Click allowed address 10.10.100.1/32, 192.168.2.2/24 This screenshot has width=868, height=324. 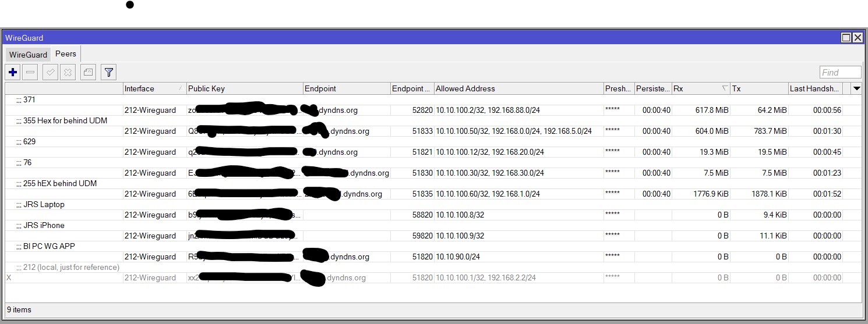486,277
